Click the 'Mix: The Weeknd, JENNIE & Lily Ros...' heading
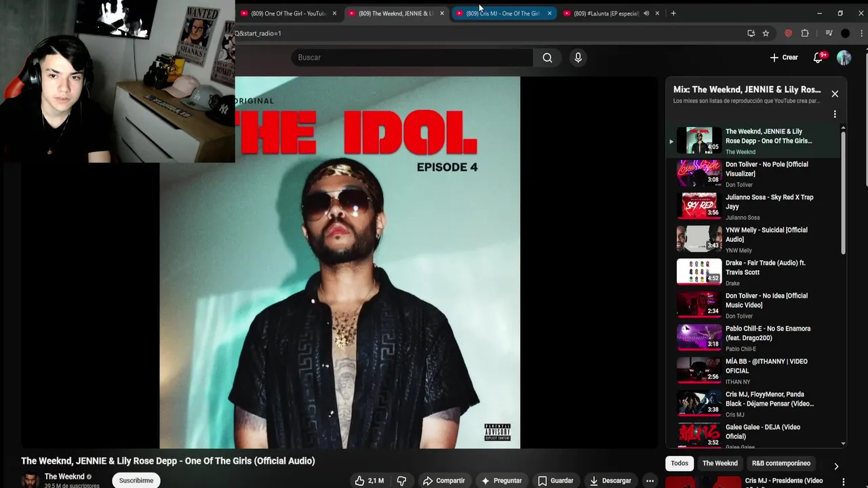The width and height of the screenshot is (868, 488). click(x=747, y=89)
